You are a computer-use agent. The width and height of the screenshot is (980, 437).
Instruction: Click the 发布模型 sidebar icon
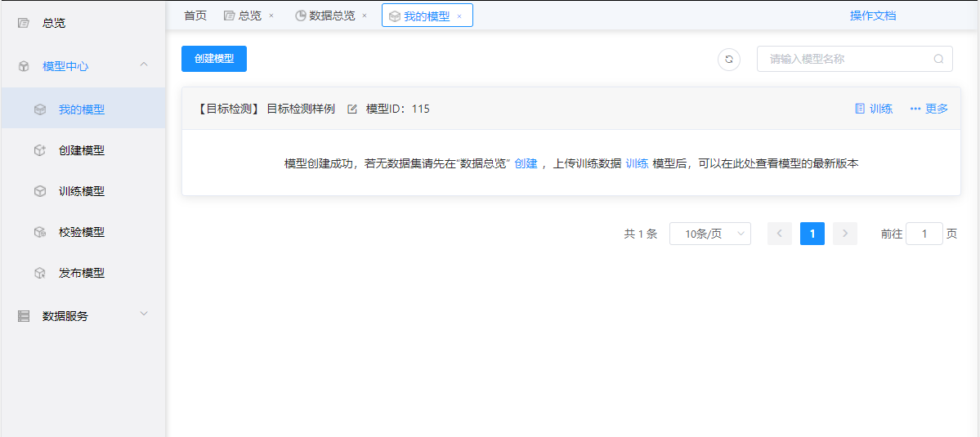pos(40,274)
